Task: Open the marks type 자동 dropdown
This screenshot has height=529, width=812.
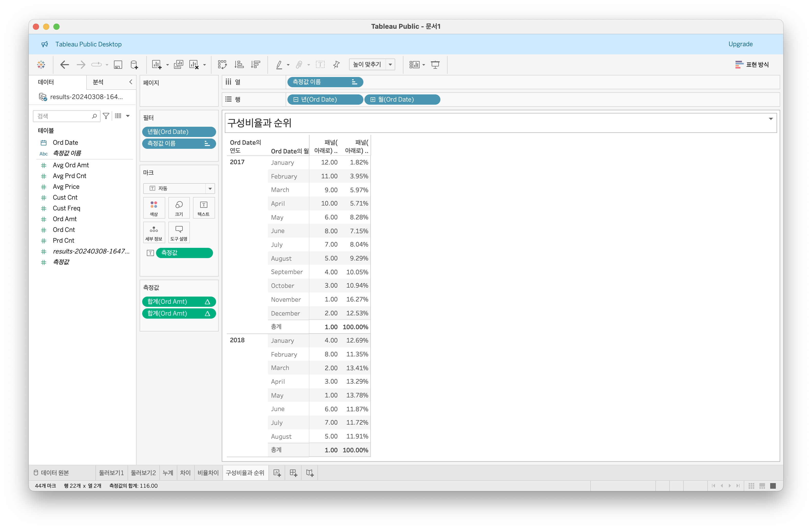Action: (x=210, y=188)
